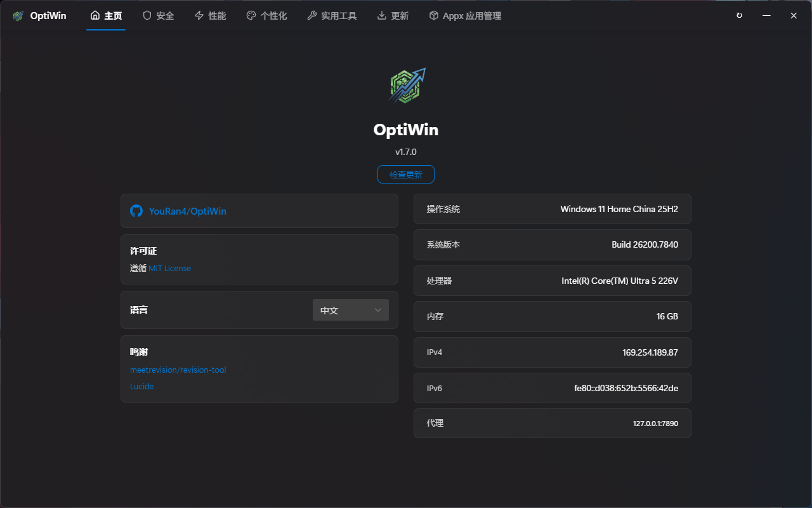Click the 代理 label
The height and width of the screenshot is (508, 812).
pos(435,423)
